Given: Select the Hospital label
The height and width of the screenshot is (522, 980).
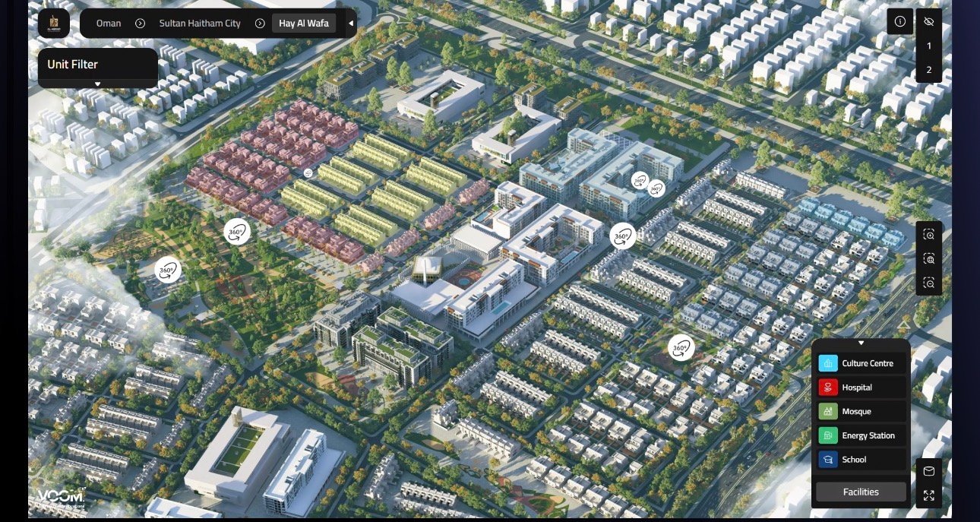Looking at the screenshot, I should (857, 388).
